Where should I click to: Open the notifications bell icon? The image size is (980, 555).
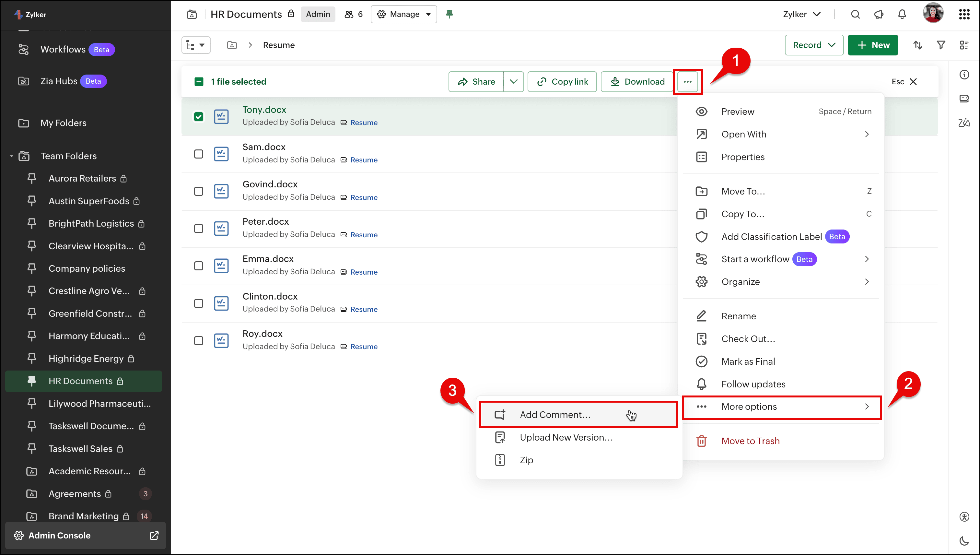tap(902, 15)
